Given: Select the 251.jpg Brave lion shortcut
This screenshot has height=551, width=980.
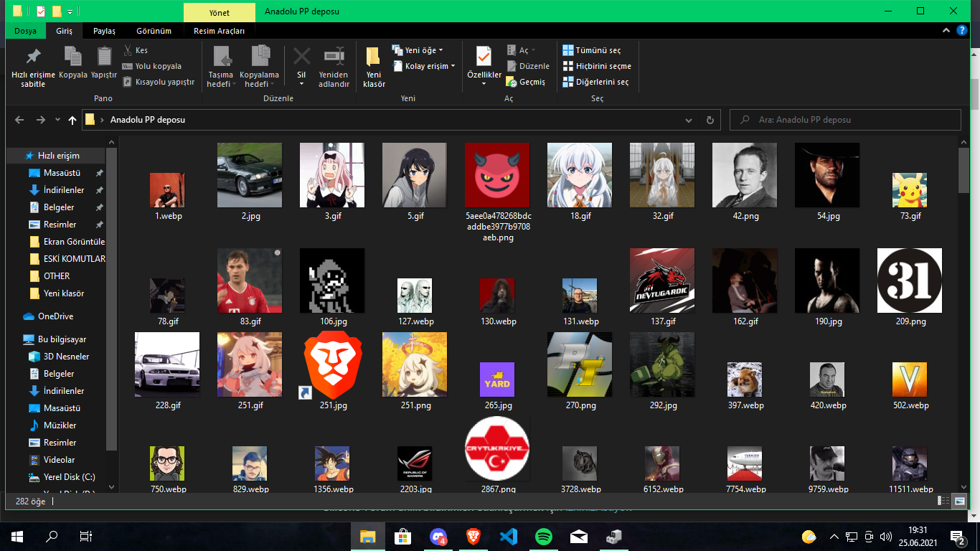Looking at the screenshot, I should coord(332,365).
